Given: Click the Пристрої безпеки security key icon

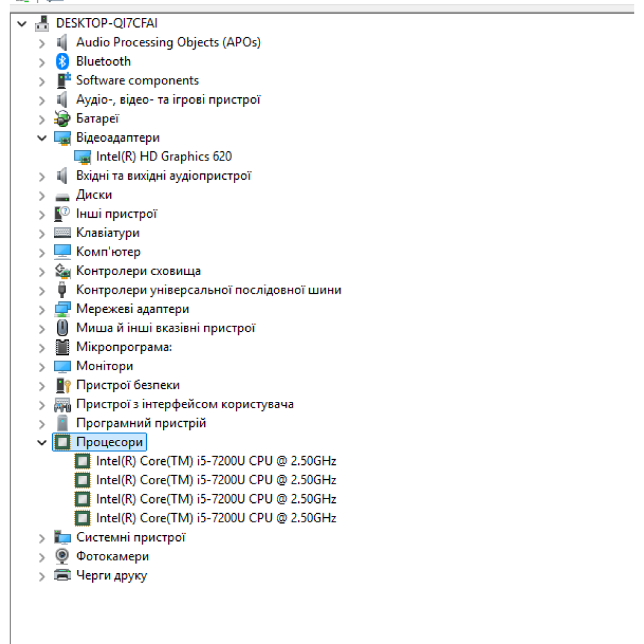Looking at the screenshot, I should pyautogui.click(x=63, y=385).
